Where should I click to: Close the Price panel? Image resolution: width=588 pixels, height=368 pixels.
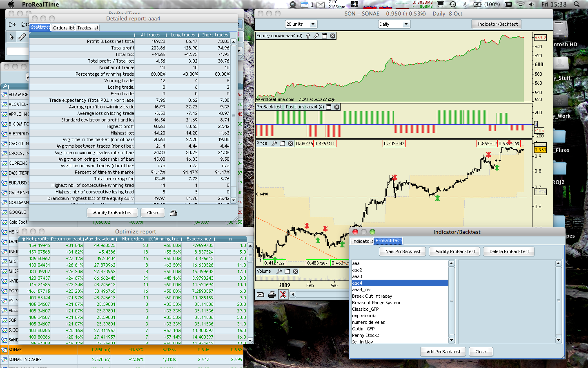tap(290, 144)
